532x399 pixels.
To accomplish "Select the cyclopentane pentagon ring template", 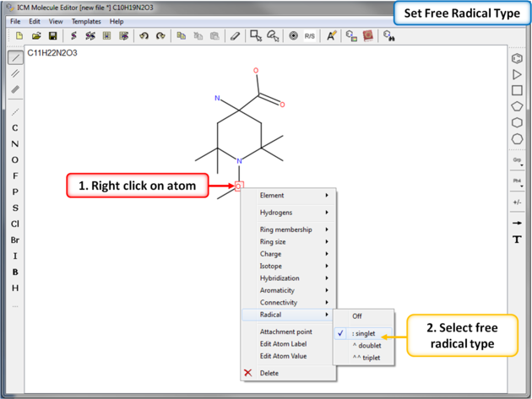I will [517, 106].
